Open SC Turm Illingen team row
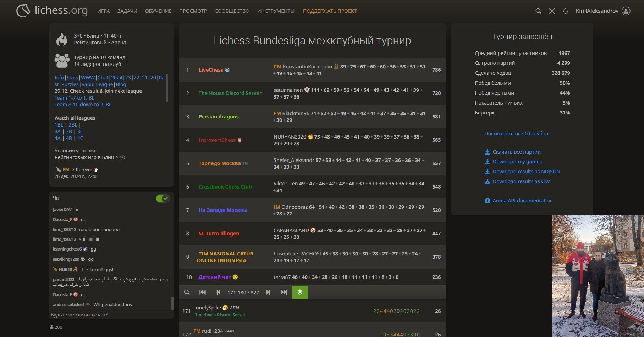The width and height of the screenshot is (644, 337). click(312, 234)
